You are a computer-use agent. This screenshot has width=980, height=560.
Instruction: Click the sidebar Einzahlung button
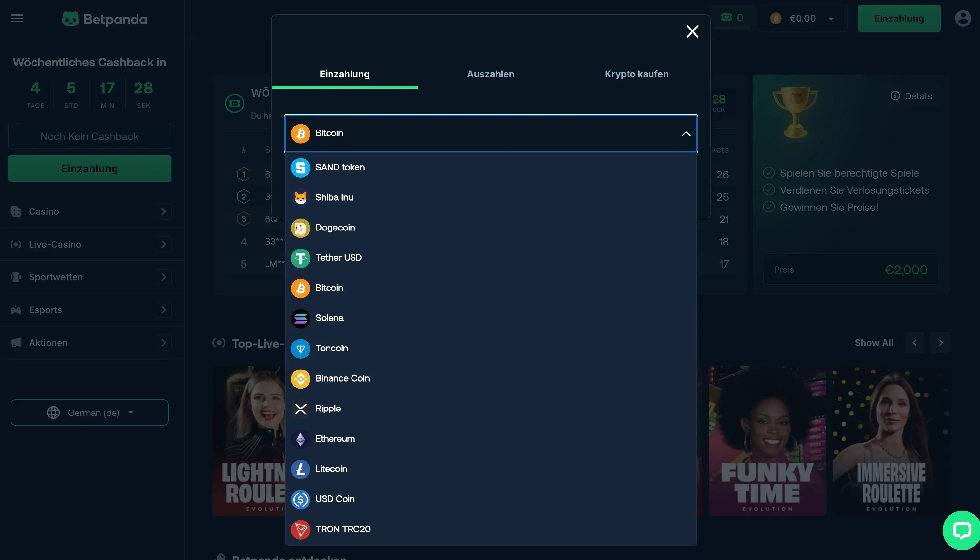point(89,169)
